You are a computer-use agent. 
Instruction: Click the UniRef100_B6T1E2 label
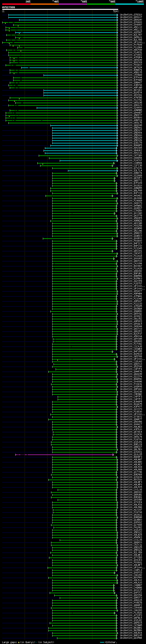[131, 90]
